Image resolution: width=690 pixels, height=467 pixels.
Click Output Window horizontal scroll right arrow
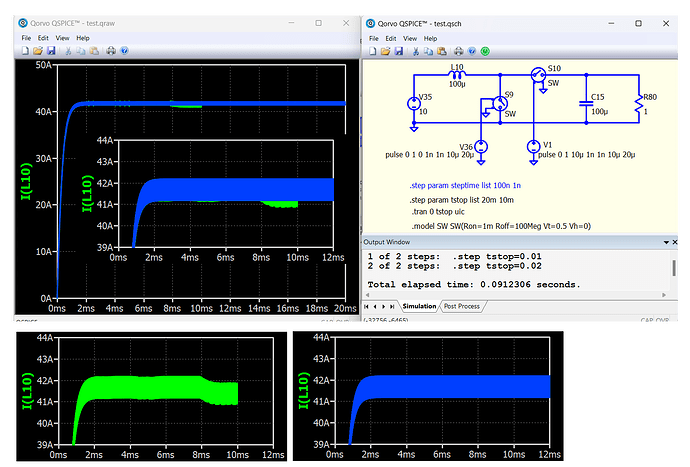pyautogui.click(x=664, y=295)
